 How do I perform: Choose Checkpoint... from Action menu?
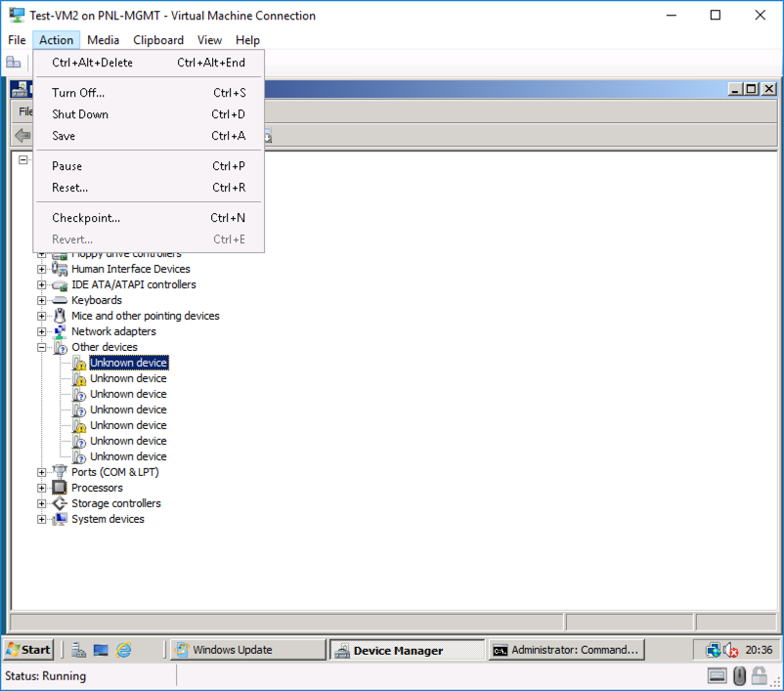click(x=149, y=218)
